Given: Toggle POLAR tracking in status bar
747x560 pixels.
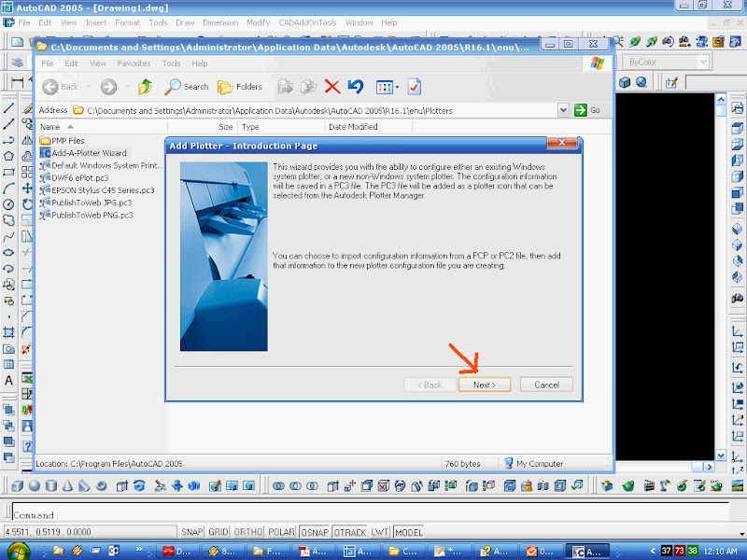Looking at the screenshot, I should [281, 532].
